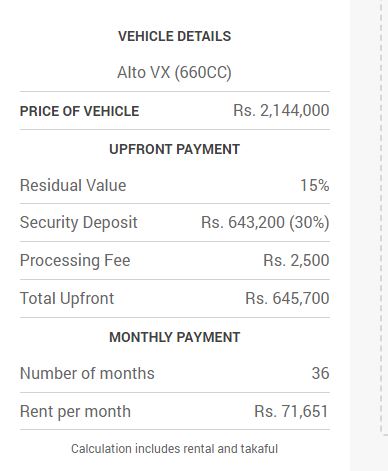Click the dashed vertical divider at right

click(382, 217)
